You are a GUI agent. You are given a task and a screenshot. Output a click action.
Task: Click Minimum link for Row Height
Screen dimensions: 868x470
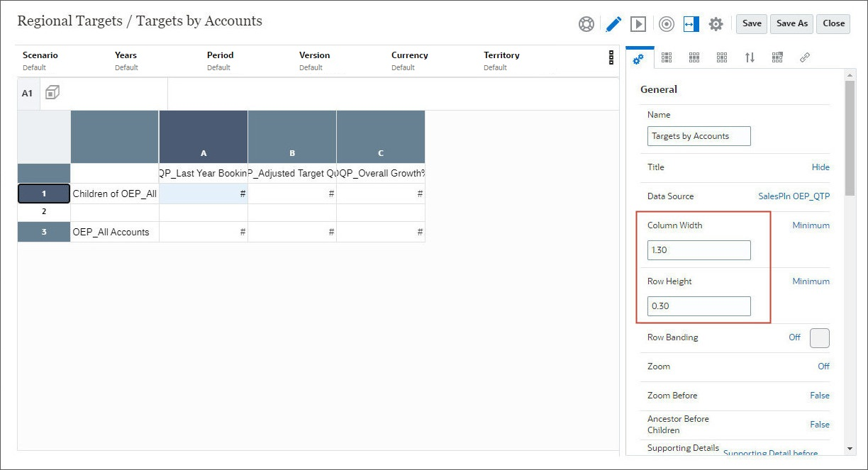(811, 281)
